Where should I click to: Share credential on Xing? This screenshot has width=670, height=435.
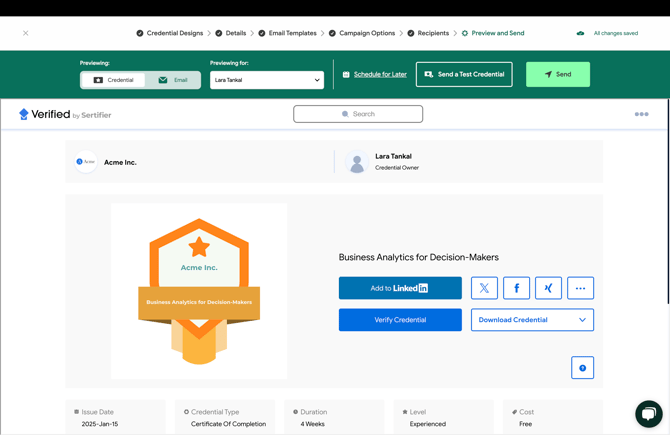548,288
